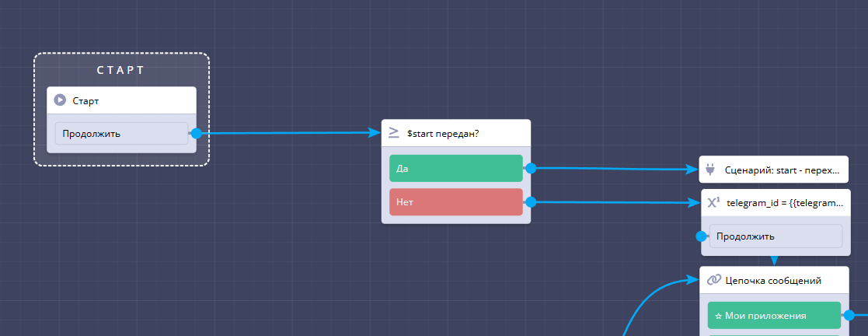868x336 pixels.
Task: Click the condition icon beside $start передан?
Action: [x=394, y=133]
